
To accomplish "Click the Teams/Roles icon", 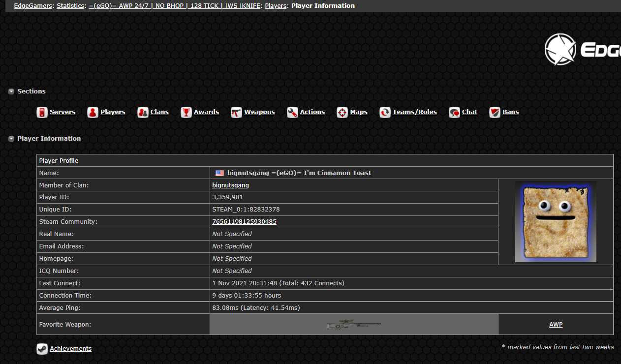I will pyautogui.click(x=385, y=112).
